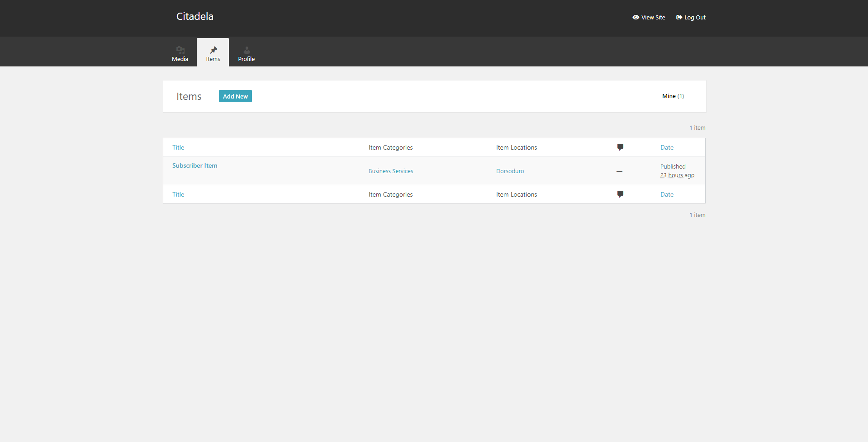The width and height of the screenshot is (868, 442).
Task: Open the Subscriber Item entry
Action: (x=194, y=165)
